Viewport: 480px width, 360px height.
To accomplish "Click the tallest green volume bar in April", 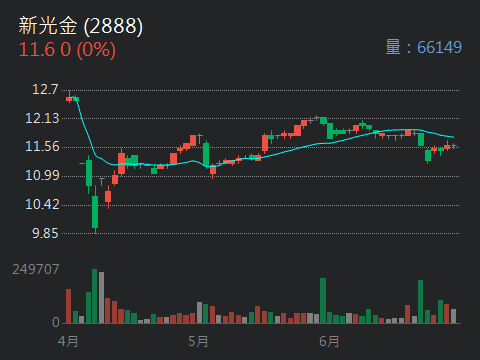I will click(95, 296).
